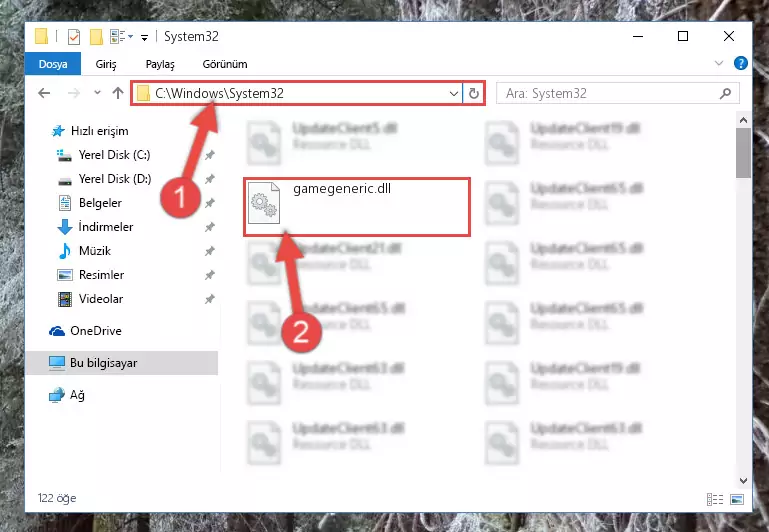The width and height of the screenshot is (769, 532).
Task: Click the folder icon in address bar
Action: coord(143,93)
